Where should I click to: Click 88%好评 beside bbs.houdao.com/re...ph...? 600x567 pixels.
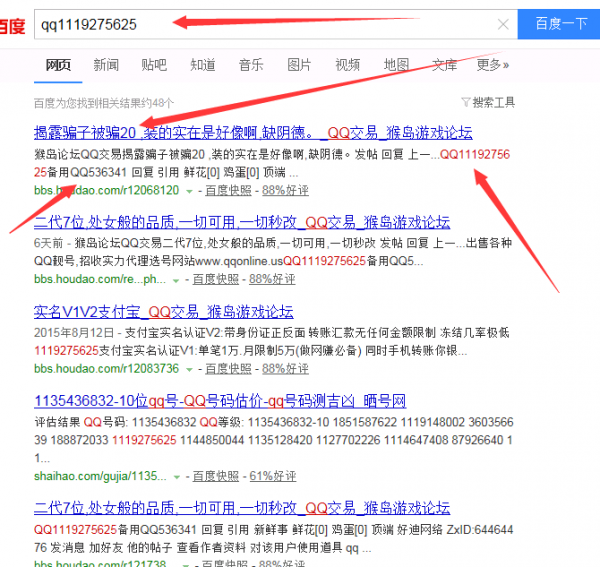click(x=272, y=280)
